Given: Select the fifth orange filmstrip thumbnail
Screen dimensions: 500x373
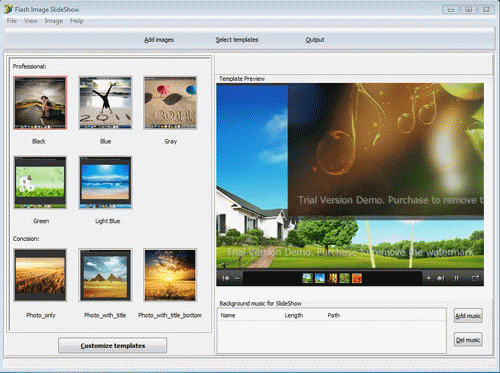Looking at the screenshot, I should (x=357, y=278).
